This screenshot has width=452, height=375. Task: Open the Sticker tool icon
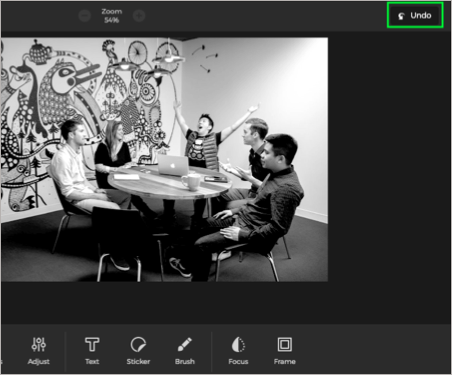point(138,344)
